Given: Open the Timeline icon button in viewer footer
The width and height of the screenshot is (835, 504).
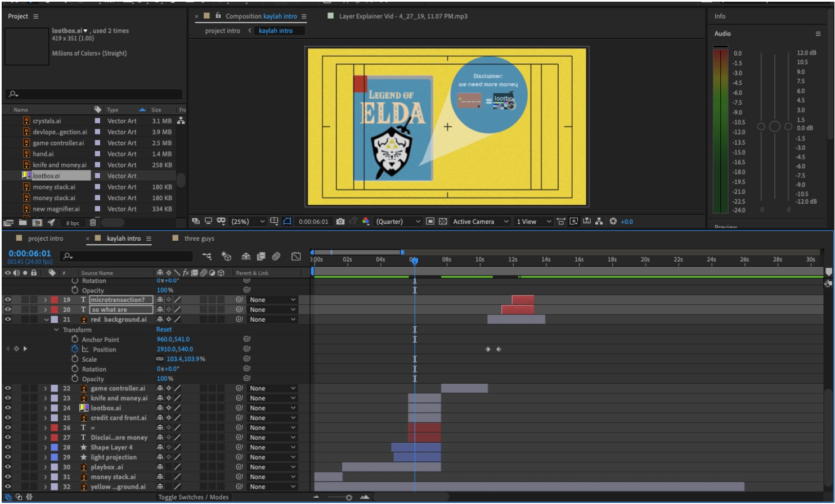Looking at the screenshot, I should (x=587, y=222).
